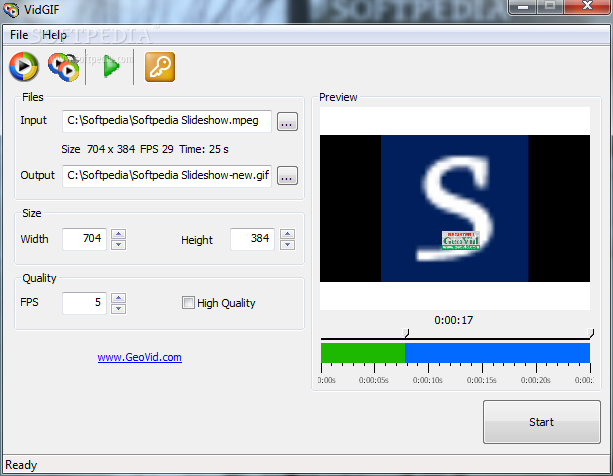Open the Help menu

(x=54, y=35)
